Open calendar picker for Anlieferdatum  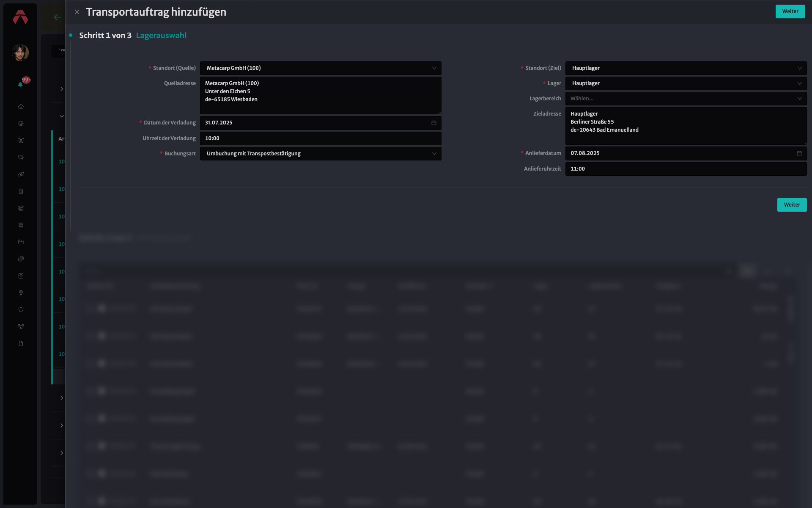point(799,153)
